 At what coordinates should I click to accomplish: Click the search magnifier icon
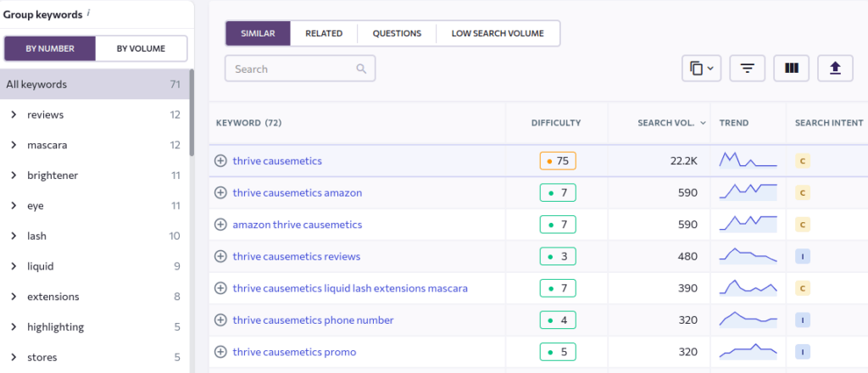point(361,70)
